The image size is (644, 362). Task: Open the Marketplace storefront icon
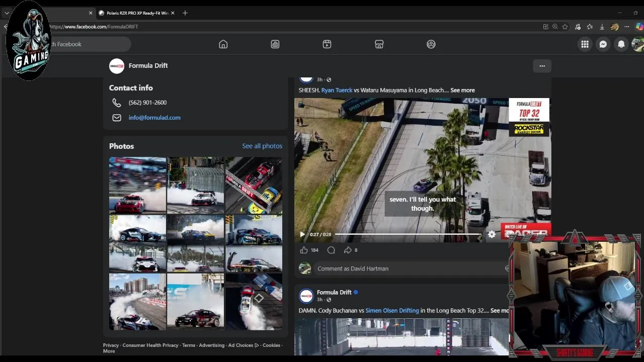(x=379, y=44)
